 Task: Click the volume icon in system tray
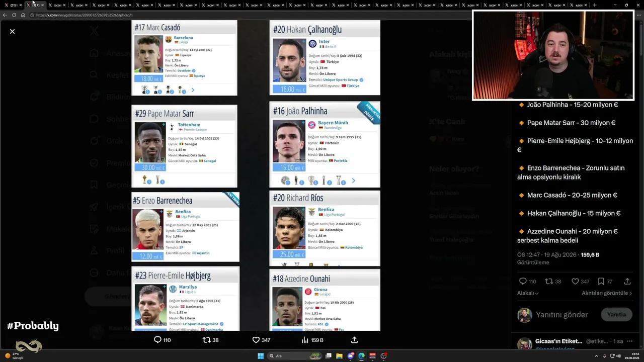pyautogui.click(x=619, y=356)
